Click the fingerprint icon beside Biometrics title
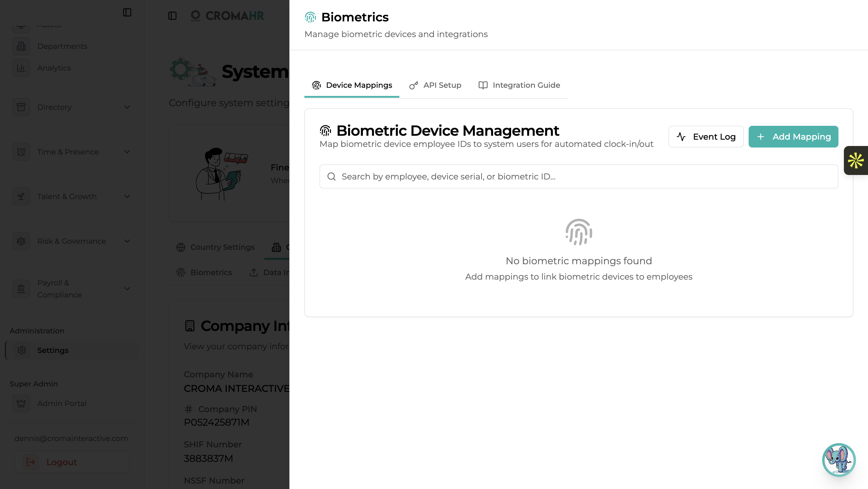The height and width of the screenshot is (489, 868). coord(310,17)
